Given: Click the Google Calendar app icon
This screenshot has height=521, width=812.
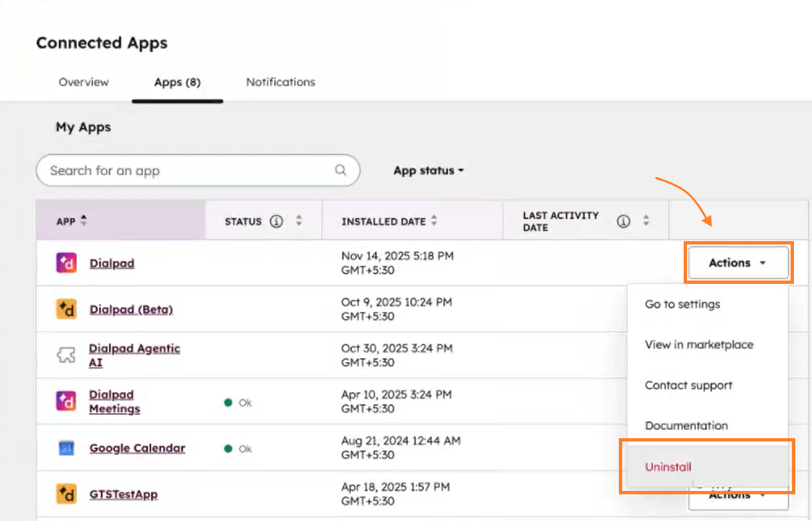Looking at the screenshot, I should coord(66,448).
